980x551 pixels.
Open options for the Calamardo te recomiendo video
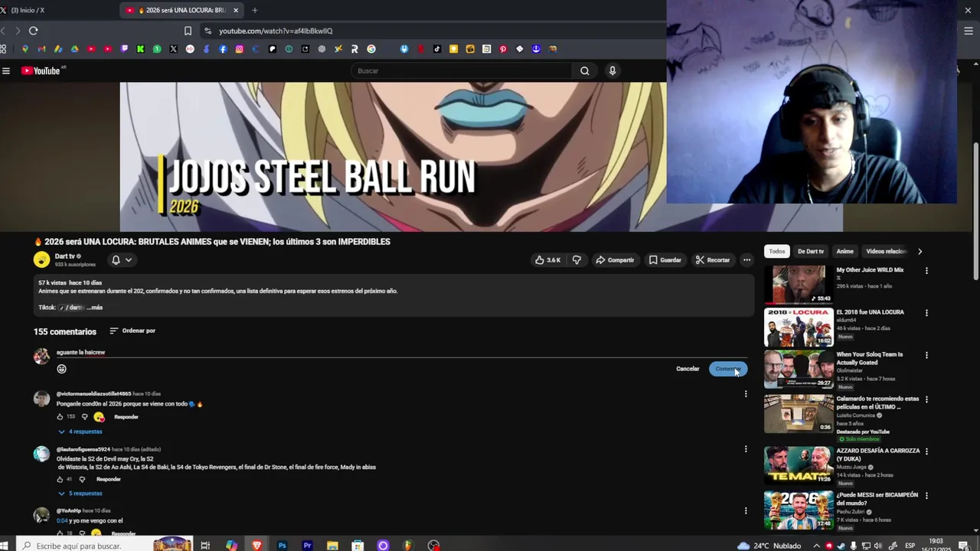click(x=926, y=399)
